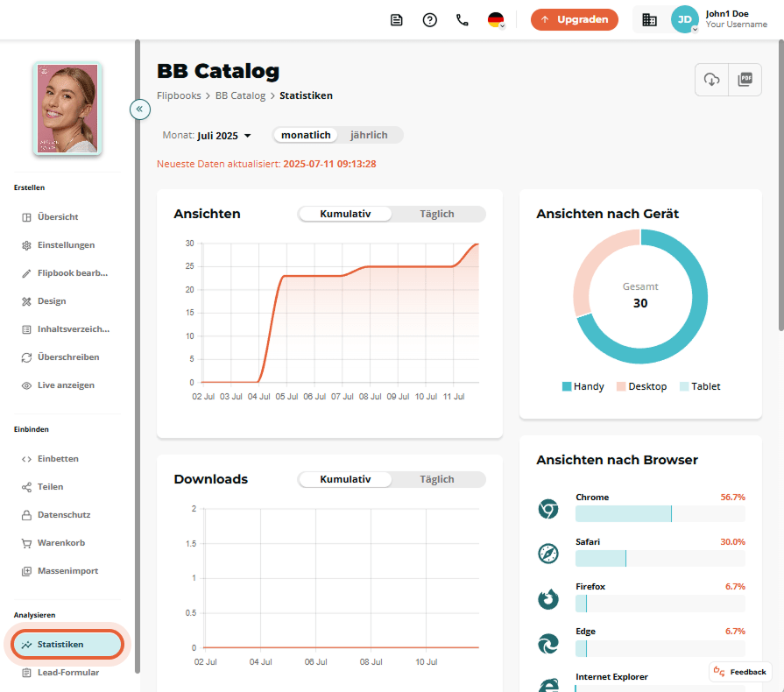The width and height of the screenshot is (784, 692).
Task: Click the Gesamt 30 donut chart center
Action: point(640,296)
